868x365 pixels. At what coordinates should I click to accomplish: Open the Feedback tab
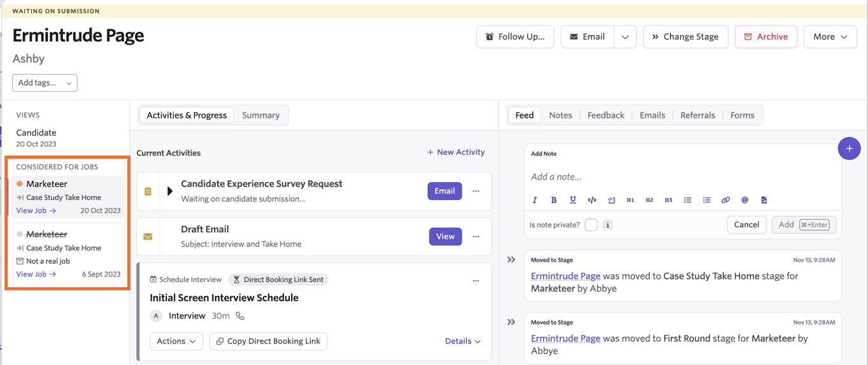(606, 115)
